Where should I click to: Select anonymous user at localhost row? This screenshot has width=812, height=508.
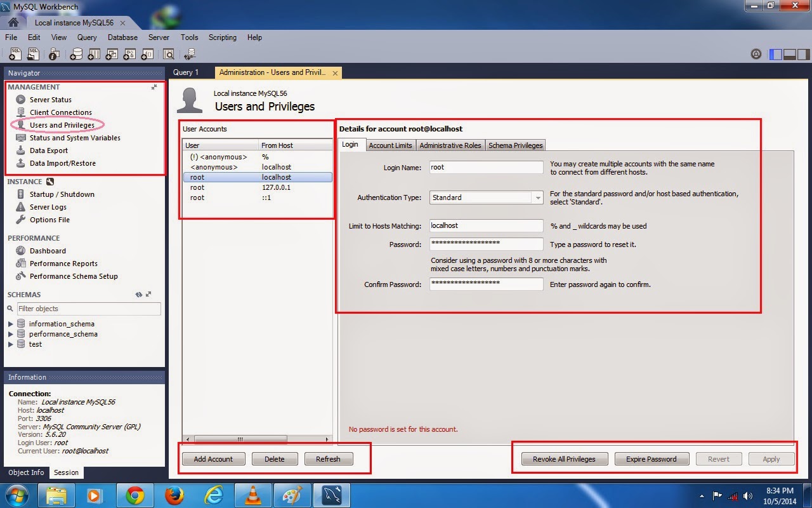258,167
